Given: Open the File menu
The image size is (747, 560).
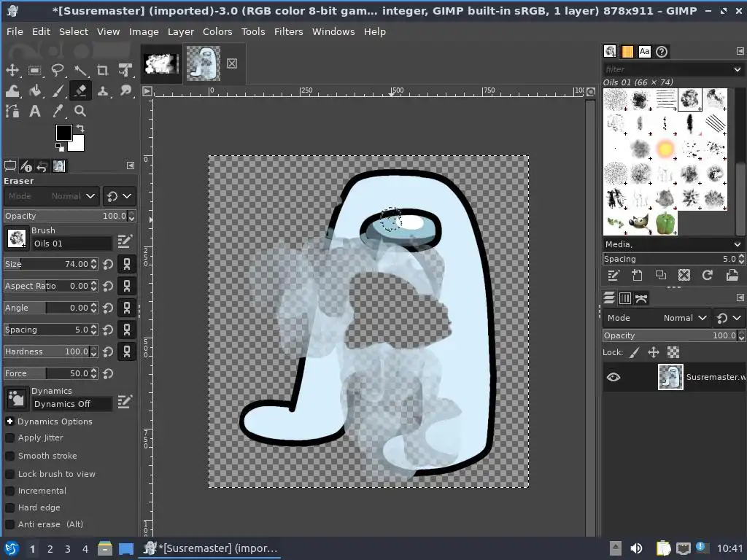Looking at the screenshot, I should pos(15,31).
